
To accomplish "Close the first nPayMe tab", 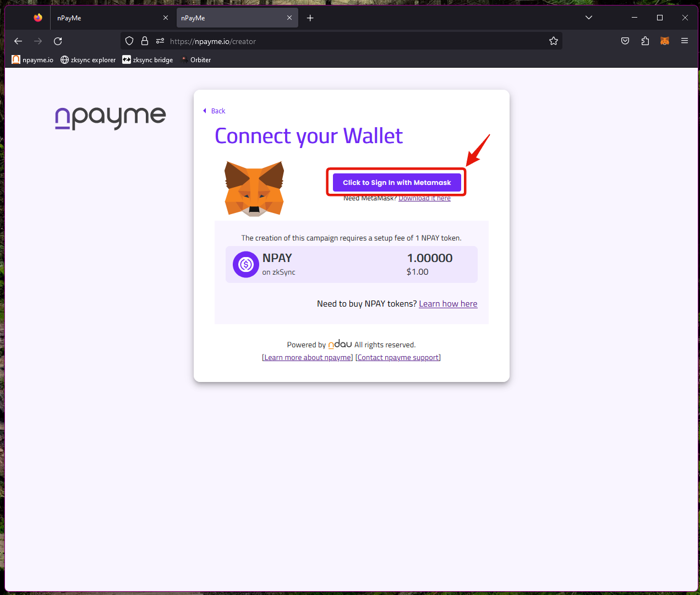I will (x=166, y=18).
